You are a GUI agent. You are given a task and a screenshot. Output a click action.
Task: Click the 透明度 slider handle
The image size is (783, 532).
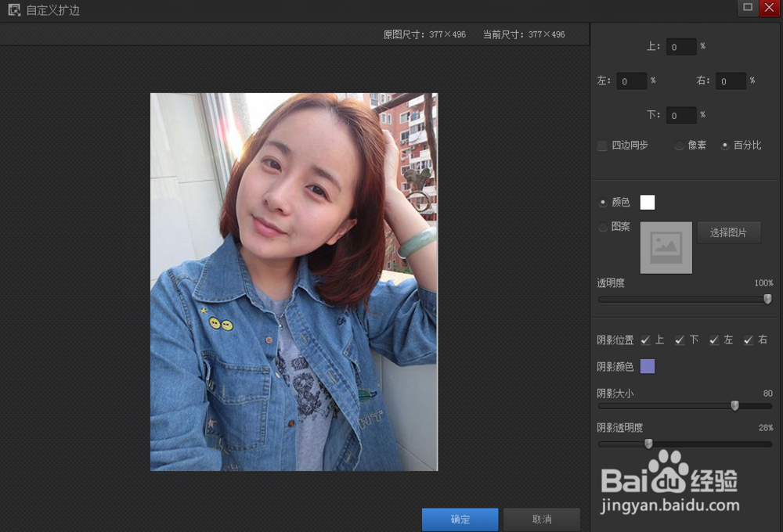(767, 299)
